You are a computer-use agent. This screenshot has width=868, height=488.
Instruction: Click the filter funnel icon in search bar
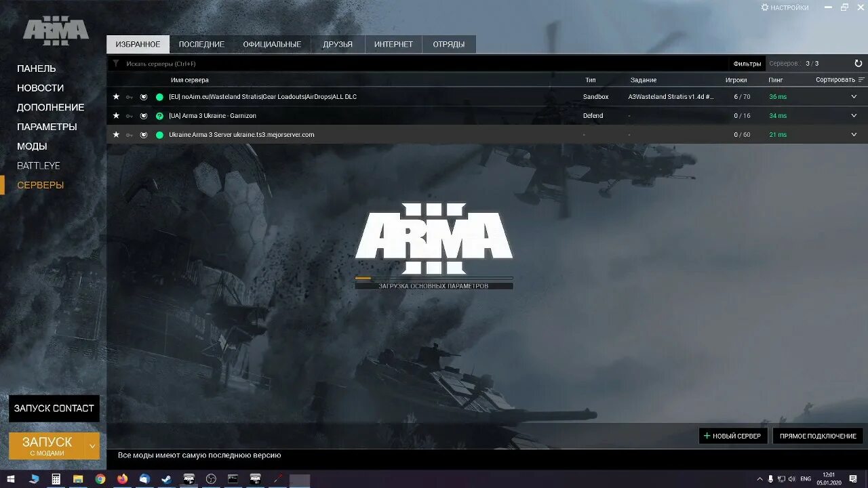tap(116, 64)
